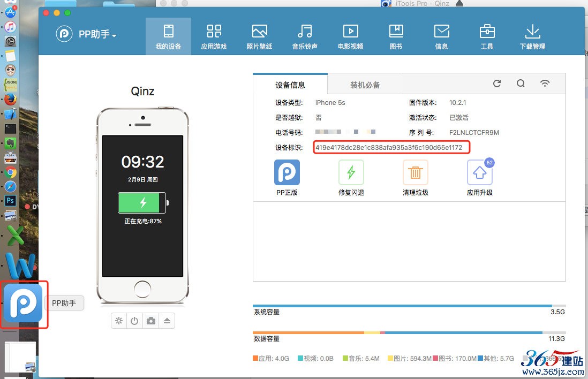Switch to the 我的设备 section
Viewport: 588px width, 379px height.
(x=168, y=36)
